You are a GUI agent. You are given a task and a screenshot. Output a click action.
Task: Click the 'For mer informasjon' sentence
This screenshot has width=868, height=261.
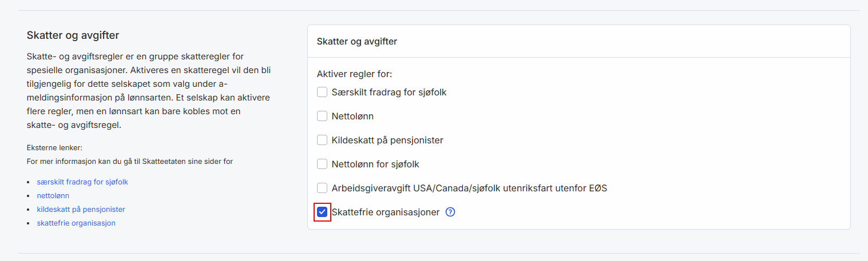(x=130, y=162)
